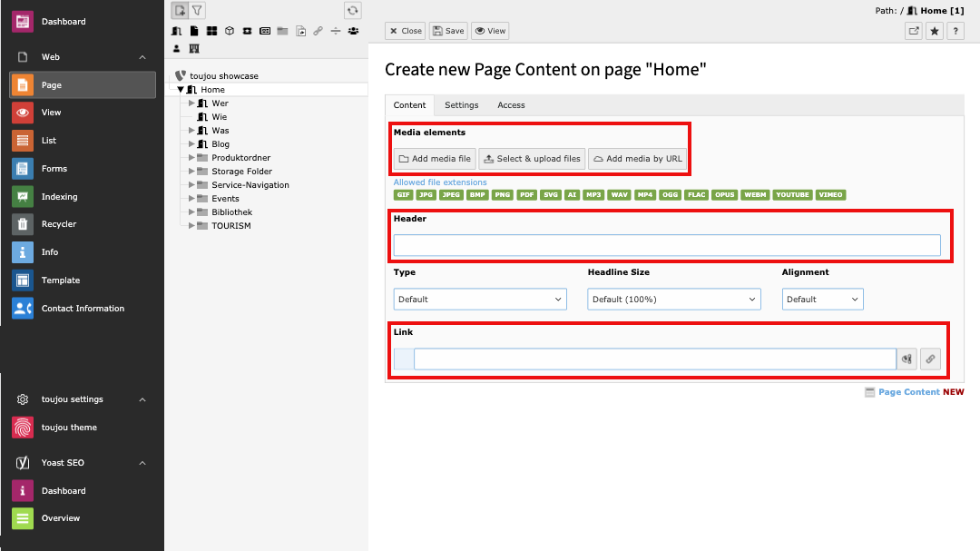Refresh the page tree

tap(353, 10)
